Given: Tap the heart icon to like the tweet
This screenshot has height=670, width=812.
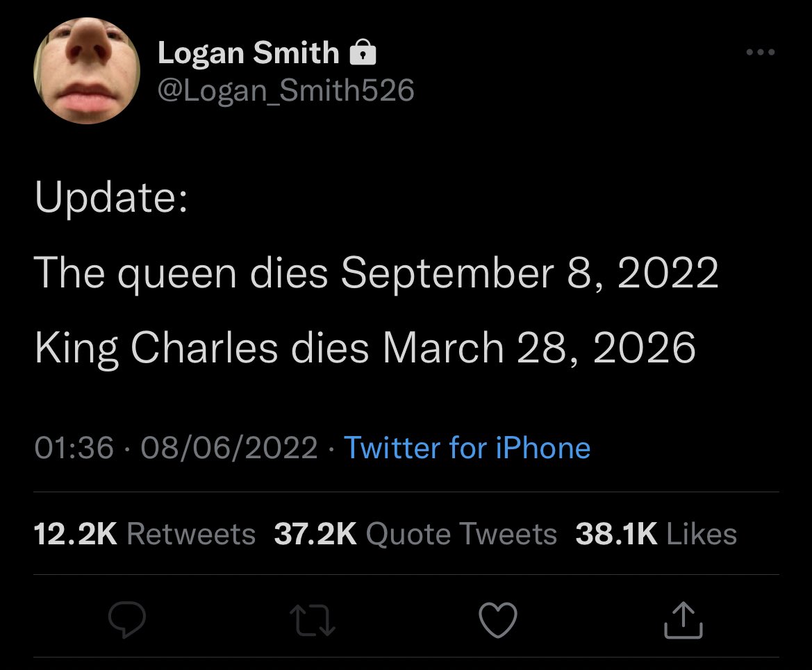Looking at the screenshot, I should pos(498,620).
